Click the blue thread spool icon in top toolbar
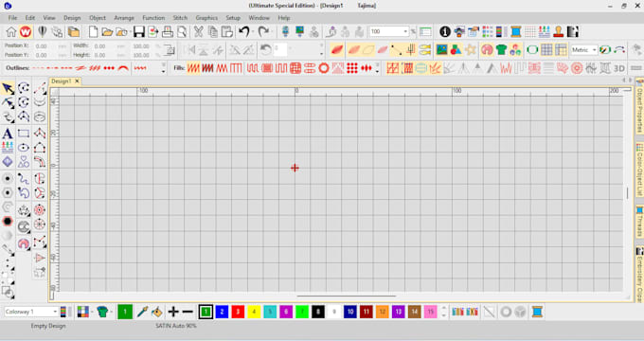 (x=516, y=31)
